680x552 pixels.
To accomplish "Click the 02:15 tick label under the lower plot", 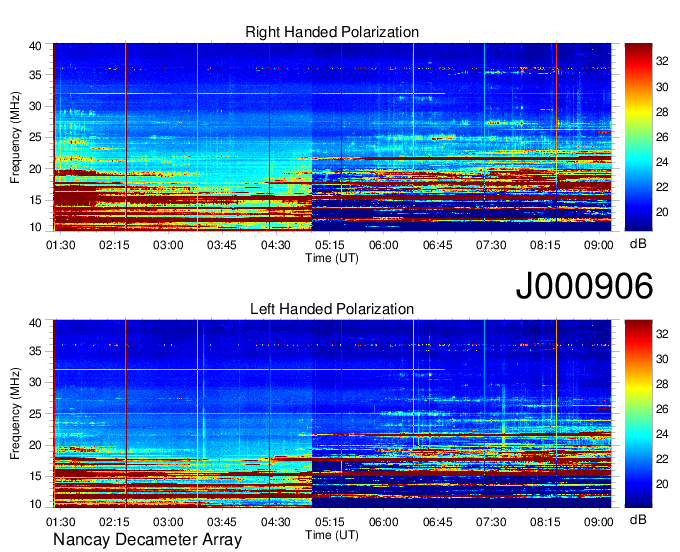I will [114, 522].
